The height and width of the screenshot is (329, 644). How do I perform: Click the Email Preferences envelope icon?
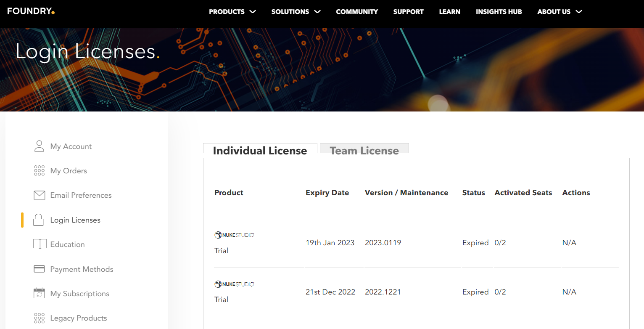click(x=39, y=195)
